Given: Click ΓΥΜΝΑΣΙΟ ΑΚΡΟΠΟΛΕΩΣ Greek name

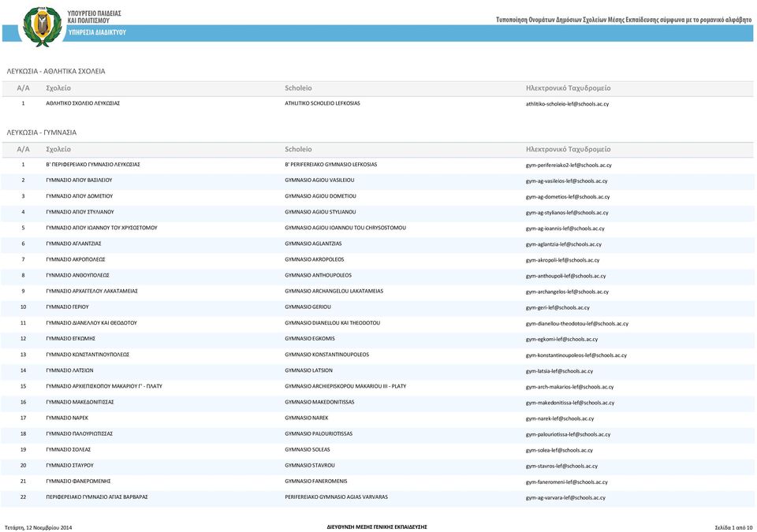Looking at the screenshot, I should coord(76,260).
